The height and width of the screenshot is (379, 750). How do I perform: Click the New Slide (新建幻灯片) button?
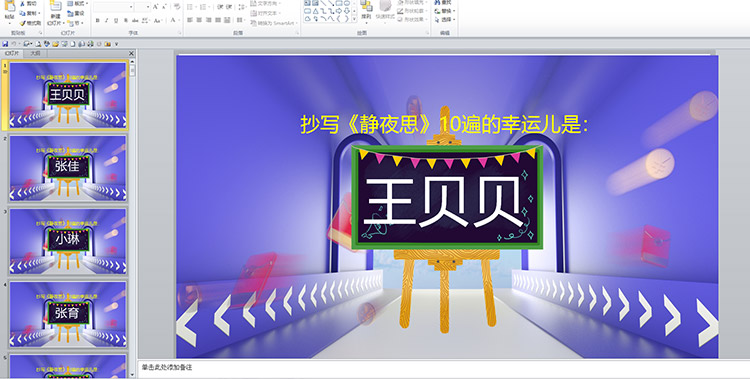point(55,13)
